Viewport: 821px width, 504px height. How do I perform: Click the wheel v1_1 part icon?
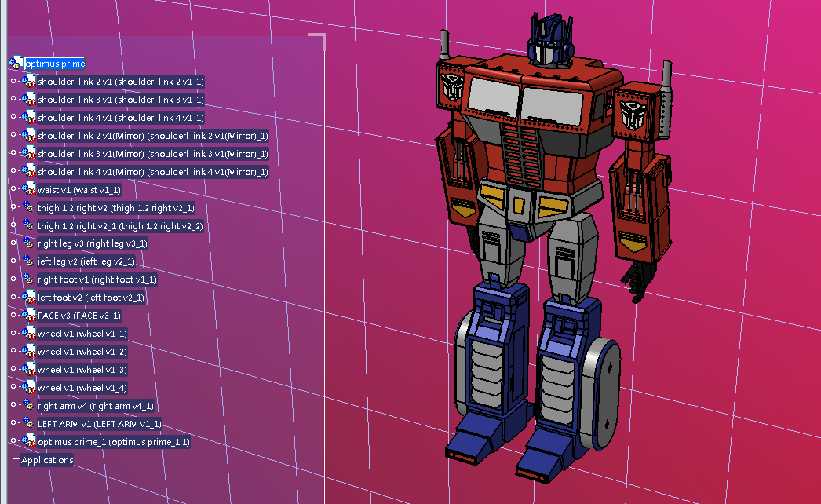pos(29,333)
